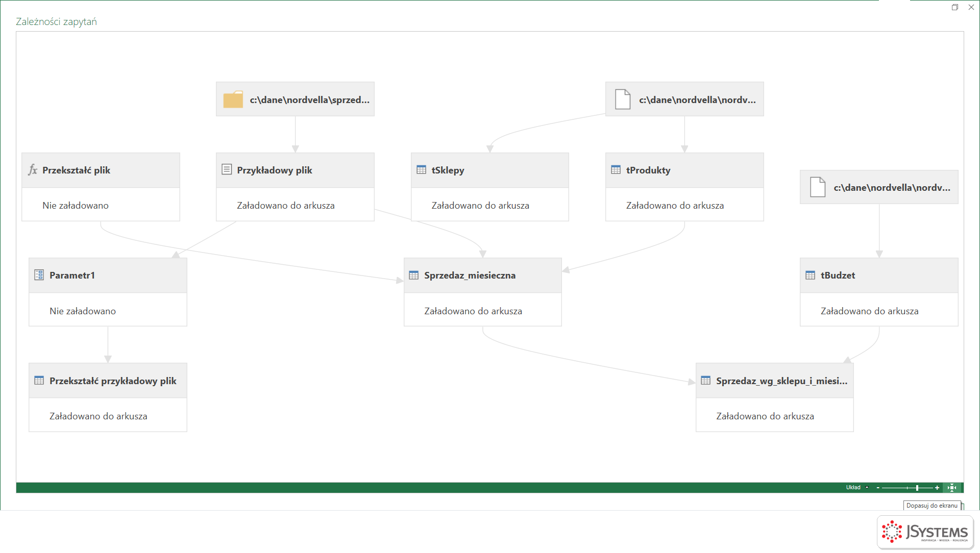Viewport: 980px width, 553px height.
Task: Select the tSklepy query node title
Action: (x=448, y=170)
